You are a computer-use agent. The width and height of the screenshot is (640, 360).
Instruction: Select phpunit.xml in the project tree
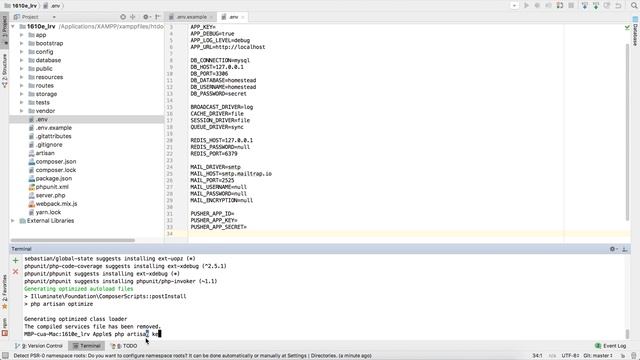click(52, 187)
